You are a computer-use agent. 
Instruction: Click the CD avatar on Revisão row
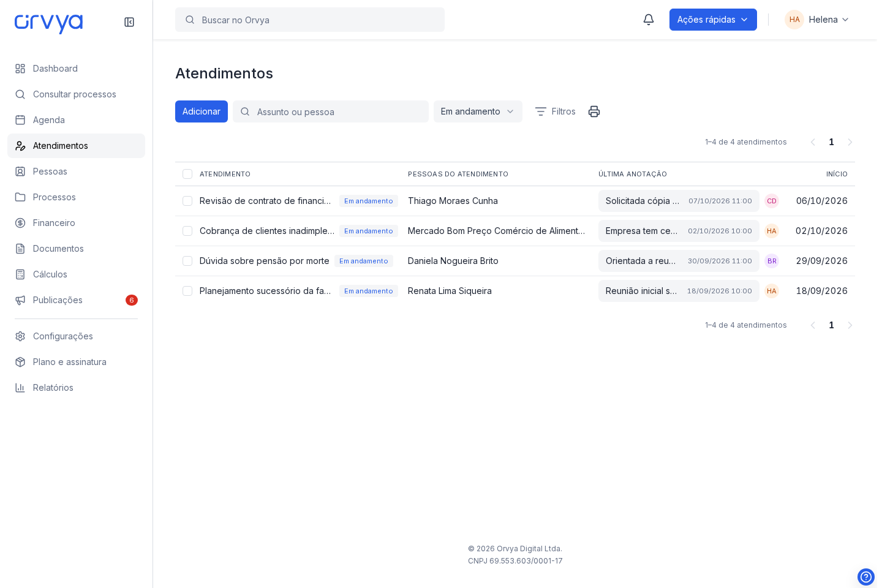[x=772, y=201]
